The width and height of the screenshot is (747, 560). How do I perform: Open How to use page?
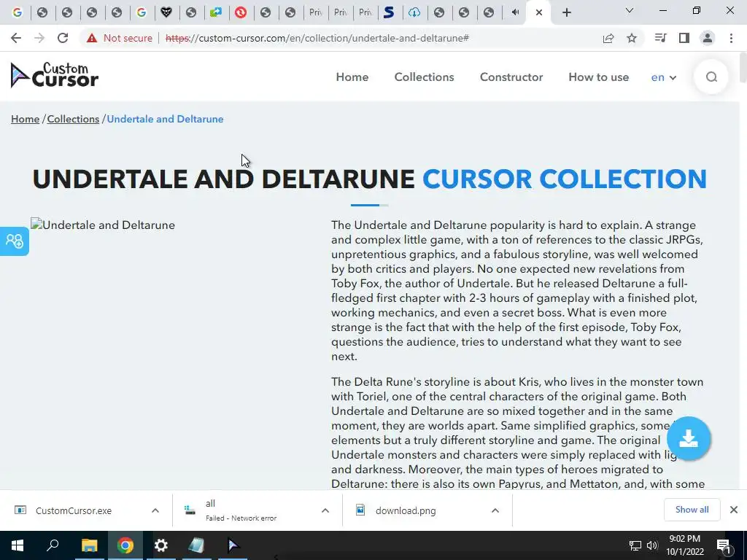click(x=598, y=77)
